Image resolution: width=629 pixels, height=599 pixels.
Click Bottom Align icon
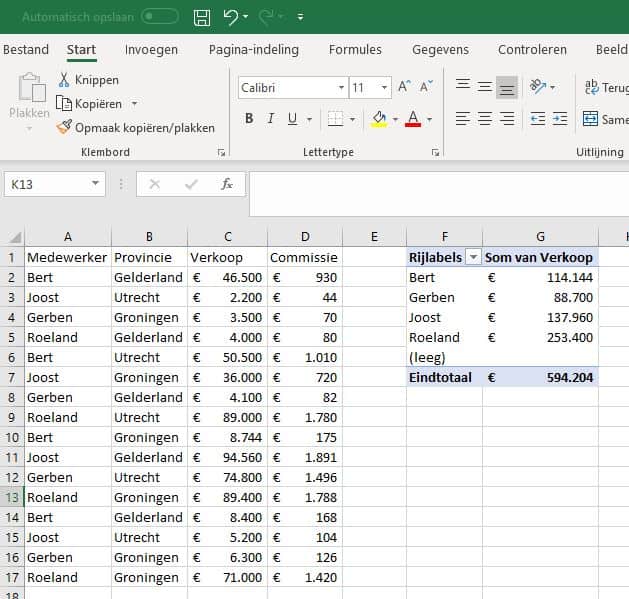[x=507, y=87]
